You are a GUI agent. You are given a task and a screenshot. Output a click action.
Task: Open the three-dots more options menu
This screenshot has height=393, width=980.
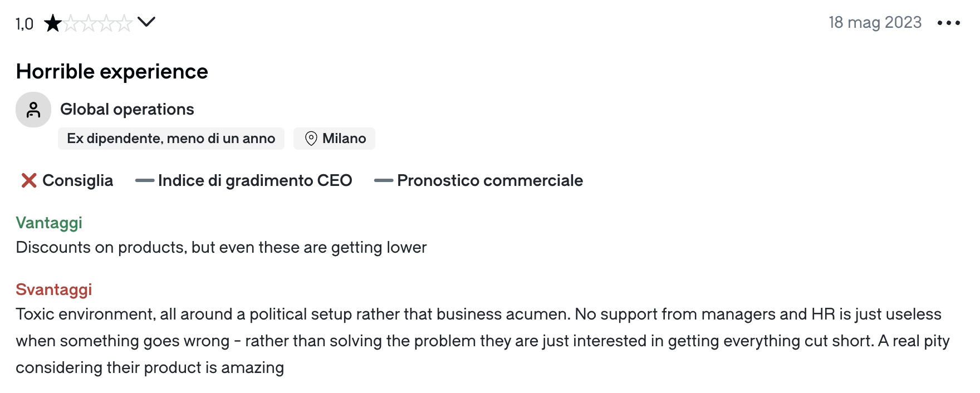948,23
